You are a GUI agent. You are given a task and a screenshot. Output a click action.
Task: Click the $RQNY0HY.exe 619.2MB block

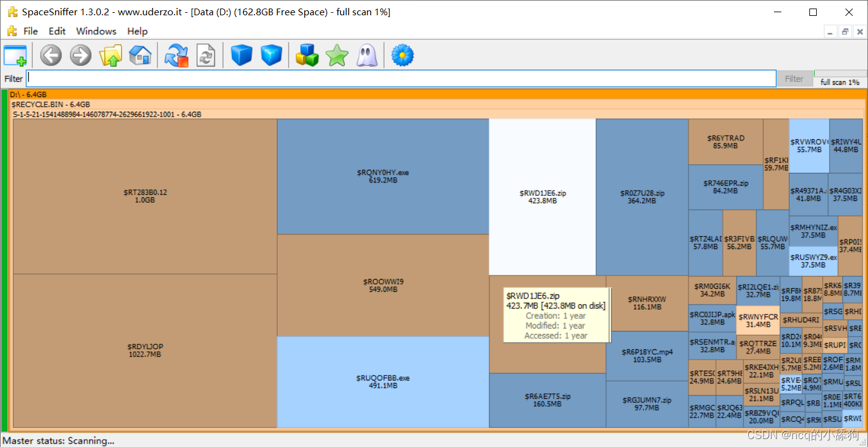pyautogui.click(x=383, y=176)
